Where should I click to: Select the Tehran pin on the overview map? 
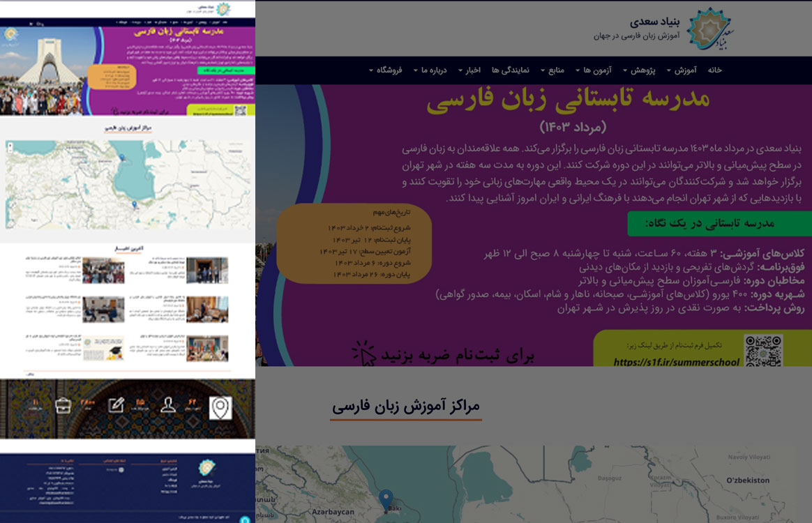135,204
